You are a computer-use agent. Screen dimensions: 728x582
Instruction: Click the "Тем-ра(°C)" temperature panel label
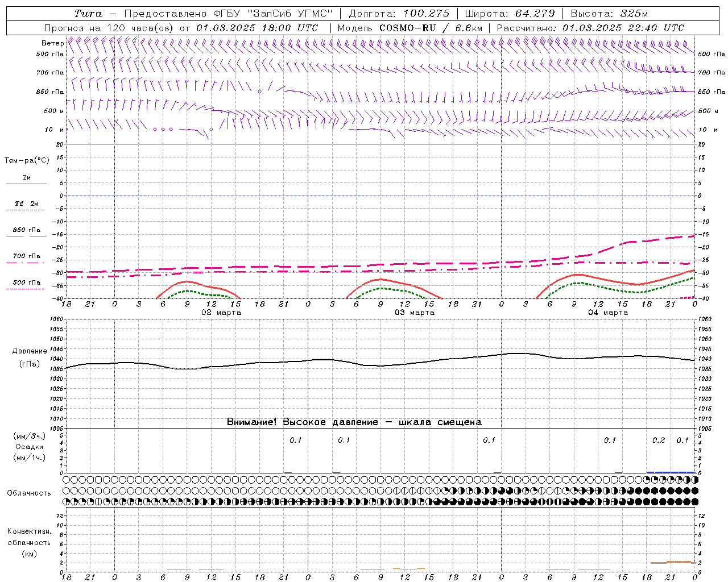[27, 161]
